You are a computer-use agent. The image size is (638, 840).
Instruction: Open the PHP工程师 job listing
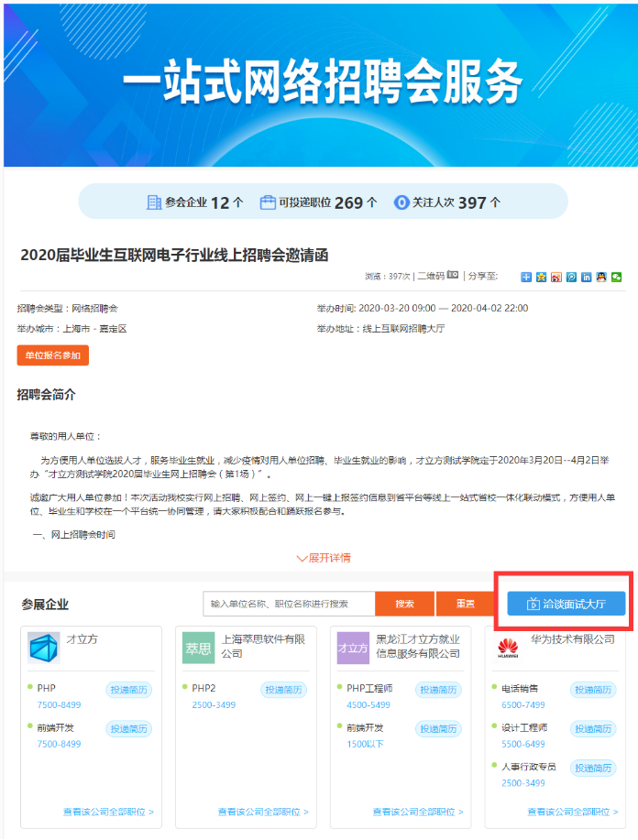369,688
